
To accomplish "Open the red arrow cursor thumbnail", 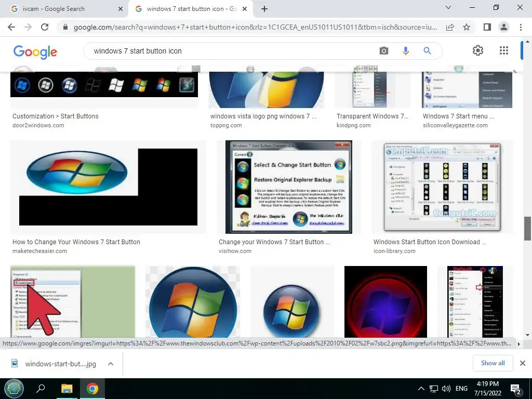I will pyautogui.click(x=73, y=302).
